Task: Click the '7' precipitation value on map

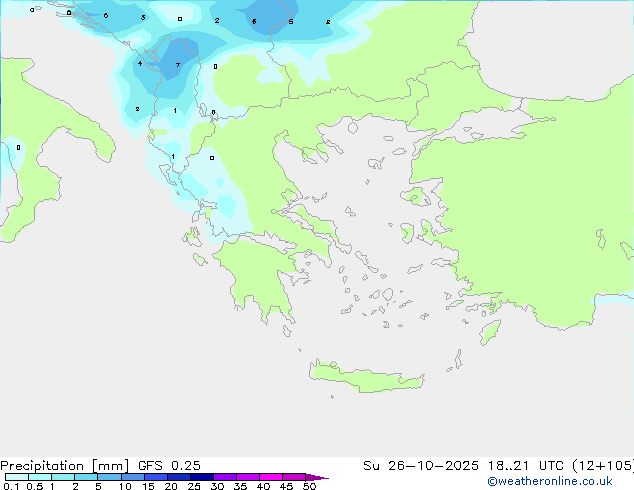Action: point(178,65)
